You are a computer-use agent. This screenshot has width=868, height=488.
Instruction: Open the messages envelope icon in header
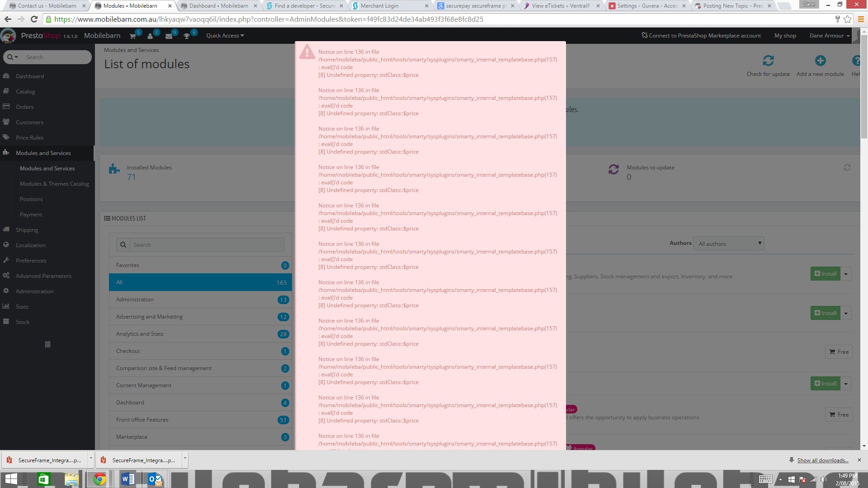169,36
